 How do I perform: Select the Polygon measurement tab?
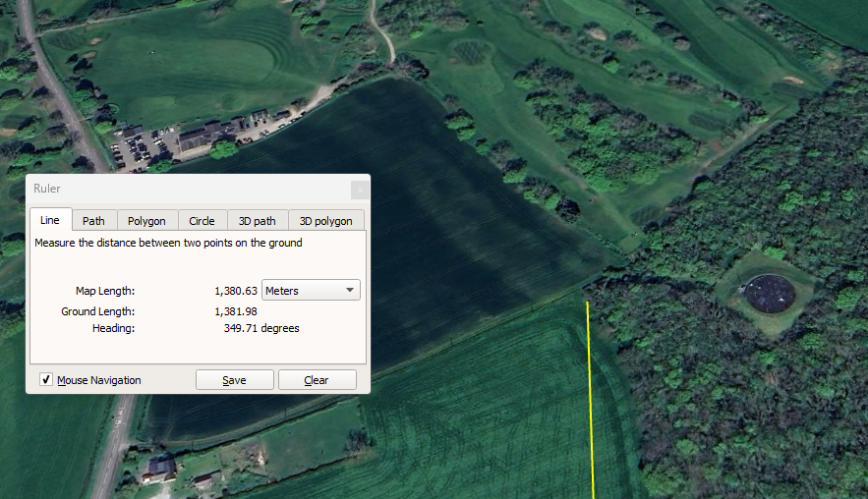click(x=146, y=221)
